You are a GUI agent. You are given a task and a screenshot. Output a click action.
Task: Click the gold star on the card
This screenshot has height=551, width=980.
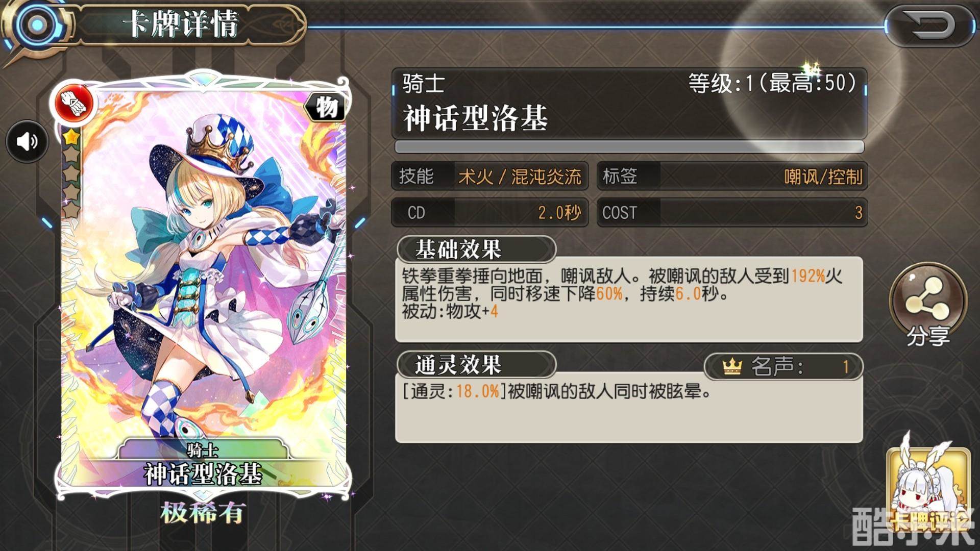pyautogui.click(x=71, y=137)
